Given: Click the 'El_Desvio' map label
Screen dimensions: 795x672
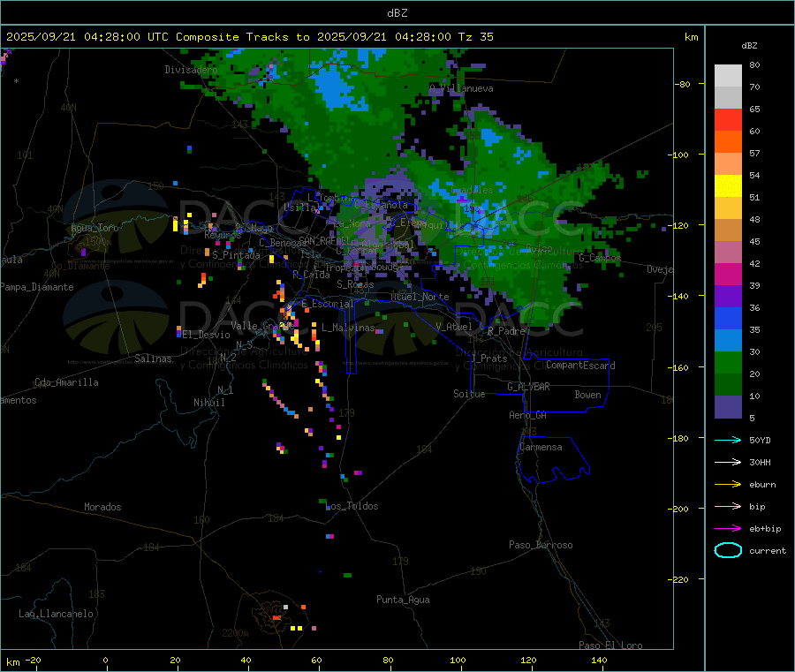Looking at the screenshot, I should (206, 335).
